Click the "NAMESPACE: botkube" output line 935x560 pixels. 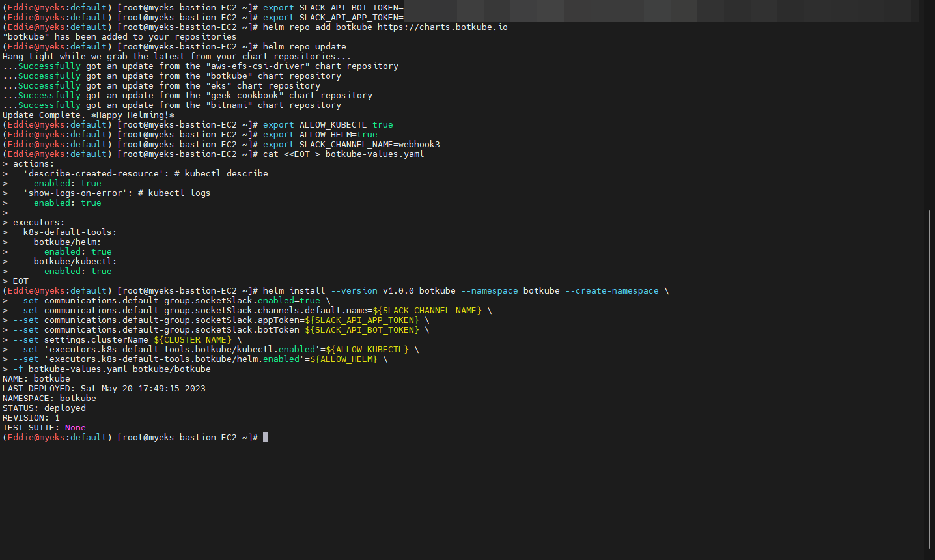tap(49, 399)
